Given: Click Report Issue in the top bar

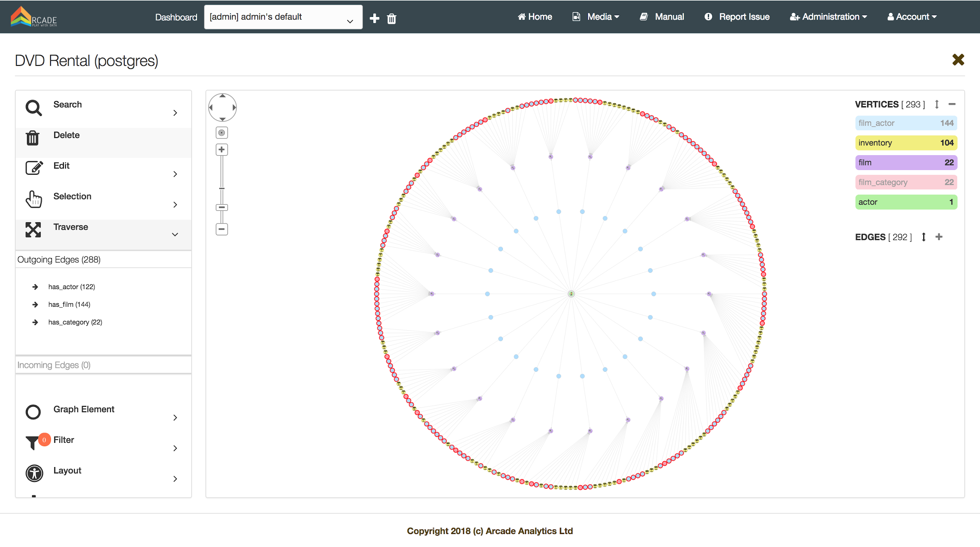Looking at the screenshot, I should pyautogui.click(x=737, y=17).
